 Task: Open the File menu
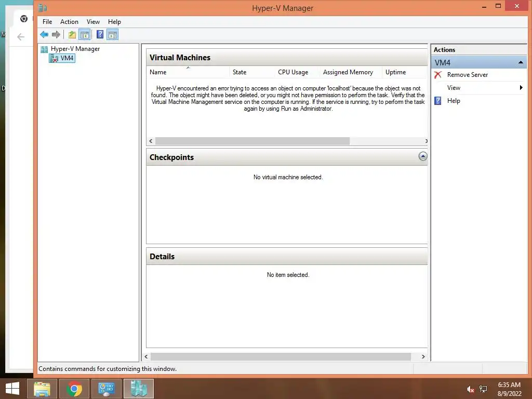pos(47,22)
